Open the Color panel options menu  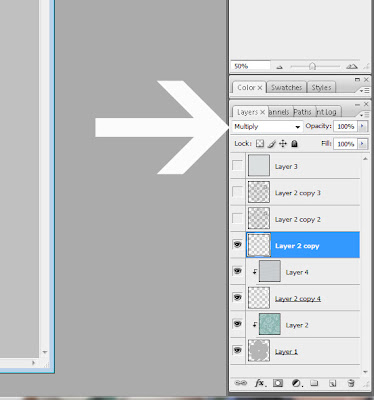[x=364, y=90]
